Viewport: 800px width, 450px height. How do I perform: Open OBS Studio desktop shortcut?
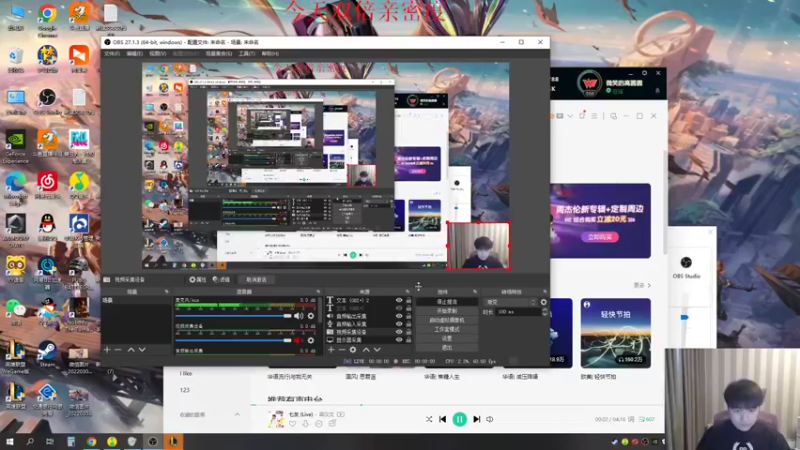[47, 101]
